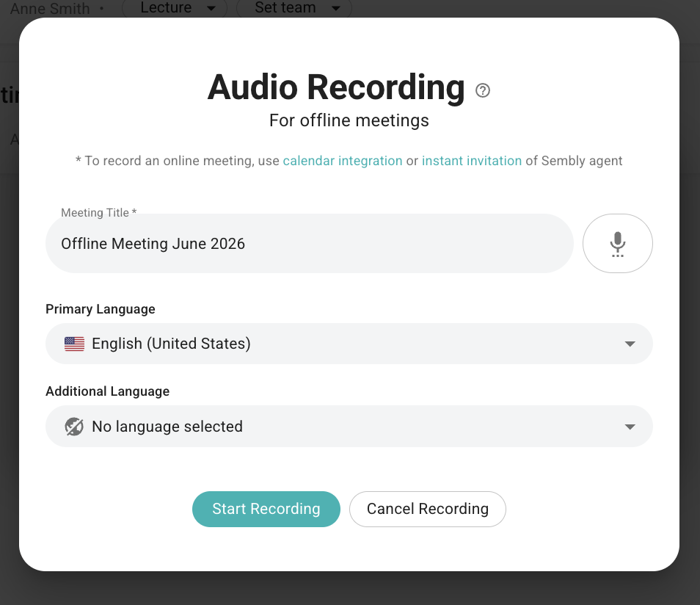Image resolution: width=700 pixels, height=605 pixels.
Task: Open the Set team dropdown
Action: click(x=294, y=8)
